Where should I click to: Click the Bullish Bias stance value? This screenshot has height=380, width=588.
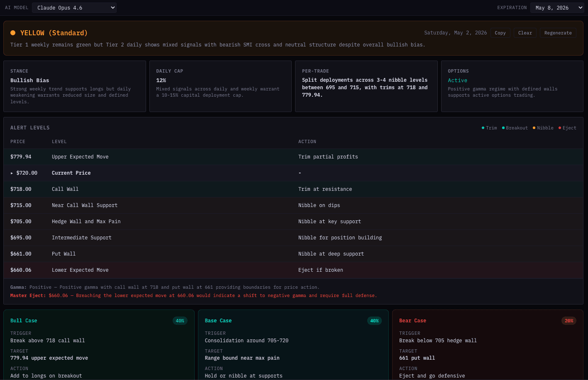point(29,80)
